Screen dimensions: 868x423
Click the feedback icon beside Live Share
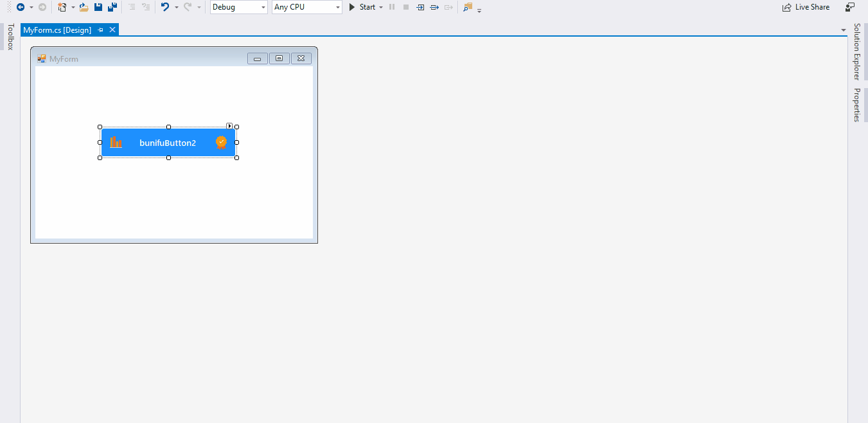[850, 7]
